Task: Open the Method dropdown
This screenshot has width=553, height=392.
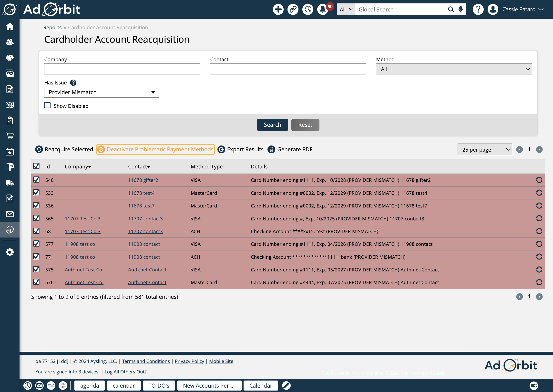Action: click(454, 69)
